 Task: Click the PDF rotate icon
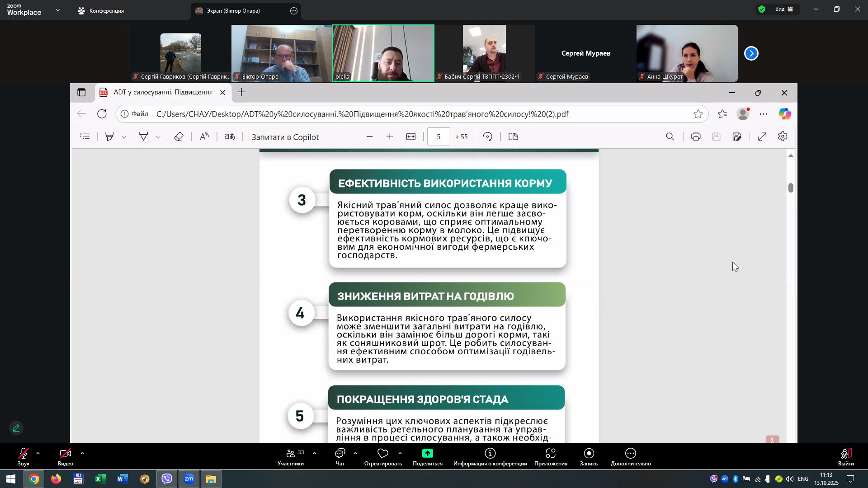(487, 136)
